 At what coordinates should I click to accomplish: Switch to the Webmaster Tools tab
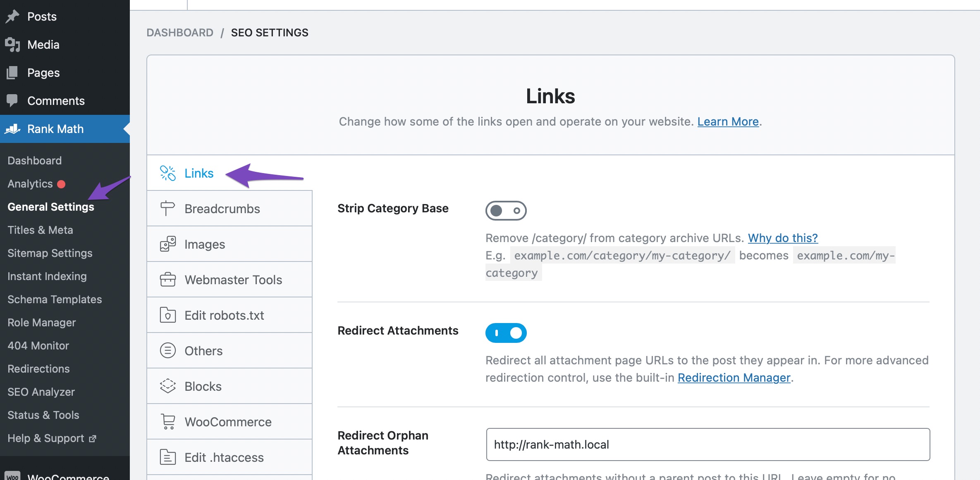tap(229, 280)
